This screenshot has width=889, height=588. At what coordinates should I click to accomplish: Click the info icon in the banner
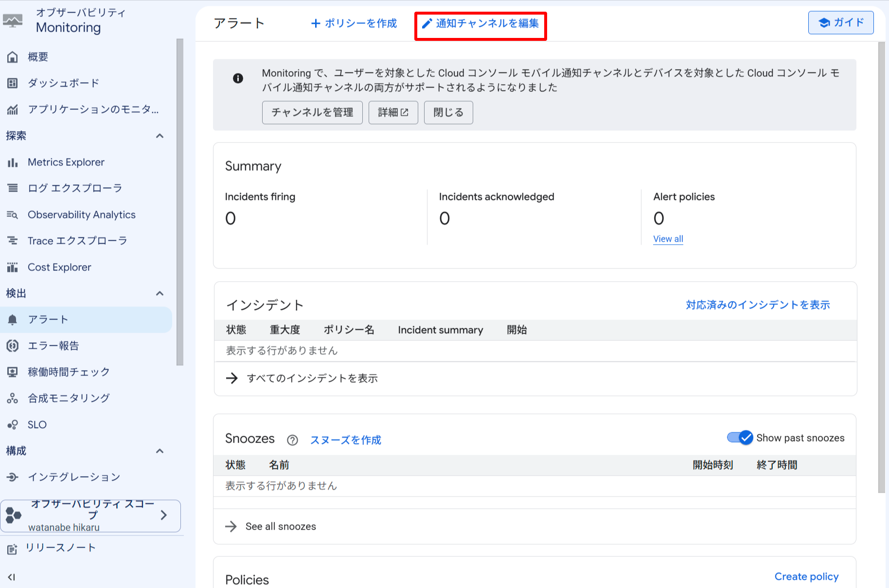point(238,78)
